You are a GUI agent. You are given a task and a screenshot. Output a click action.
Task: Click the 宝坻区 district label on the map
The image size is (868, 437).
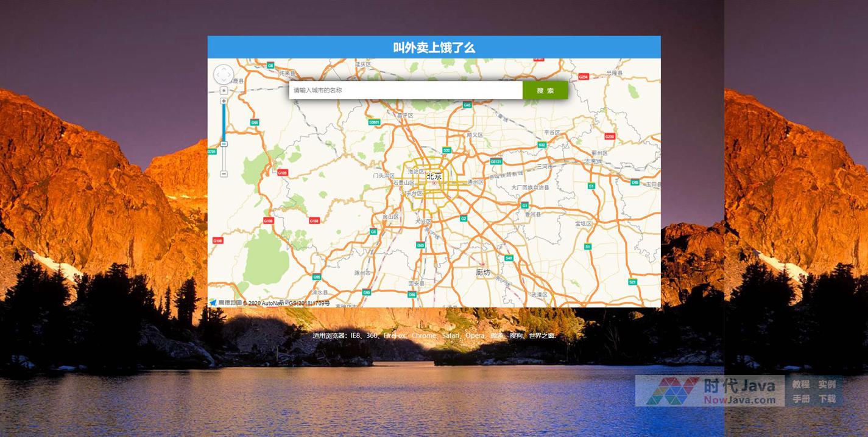tap(582, 223)
